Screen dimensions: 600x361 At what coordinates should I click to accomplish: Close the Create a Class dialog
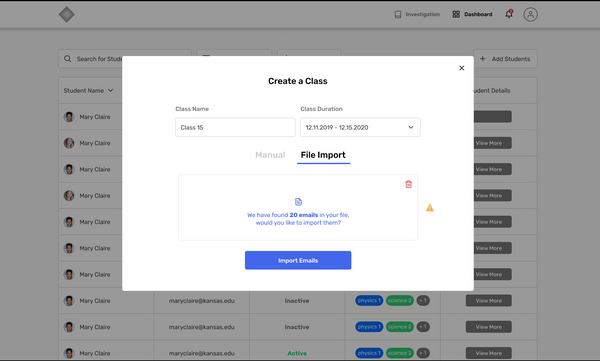click(461, 68)
